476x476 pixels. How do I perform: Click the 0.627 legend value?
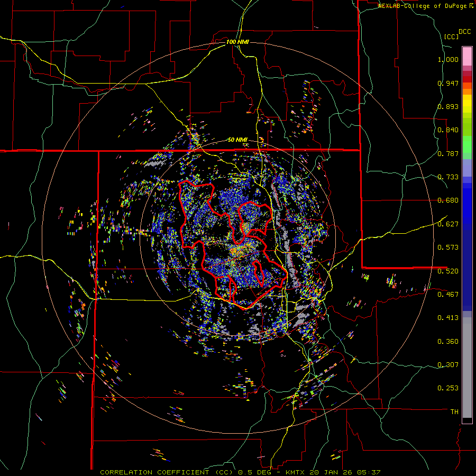448,224
